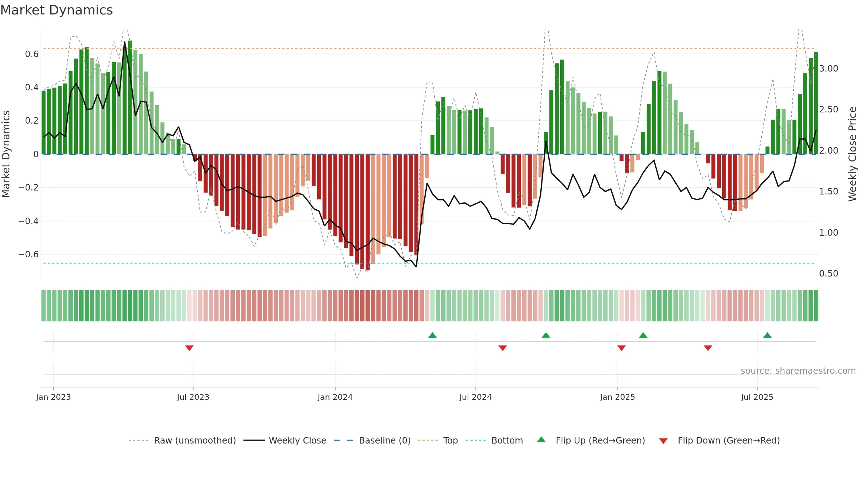Select the Flip Down marker near Jul 2023
868x488 pixels.
189,348
